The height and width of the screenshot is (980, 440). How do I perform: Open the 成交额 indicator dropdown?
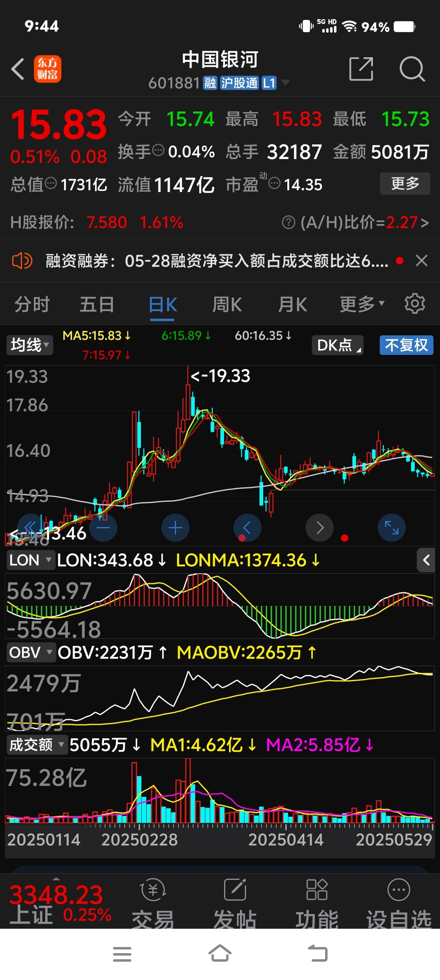click(x=37, y=745)
